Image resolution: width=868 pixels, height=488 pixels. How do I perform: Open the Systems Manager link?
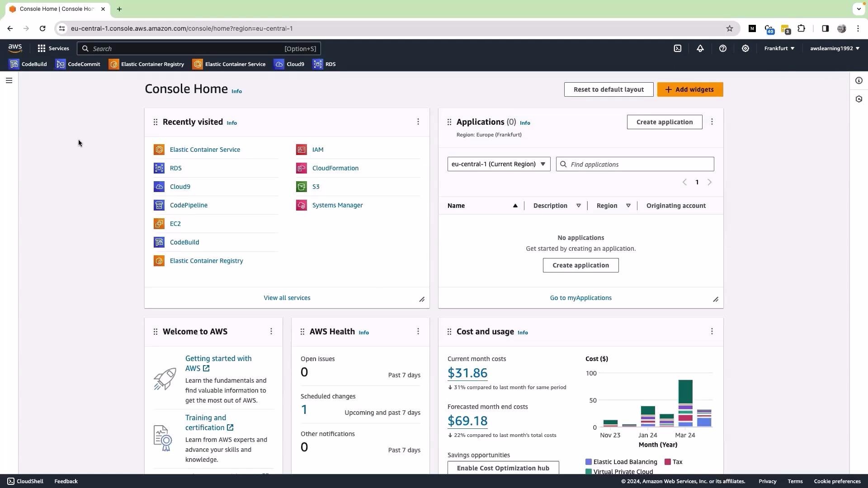point(337,205)
